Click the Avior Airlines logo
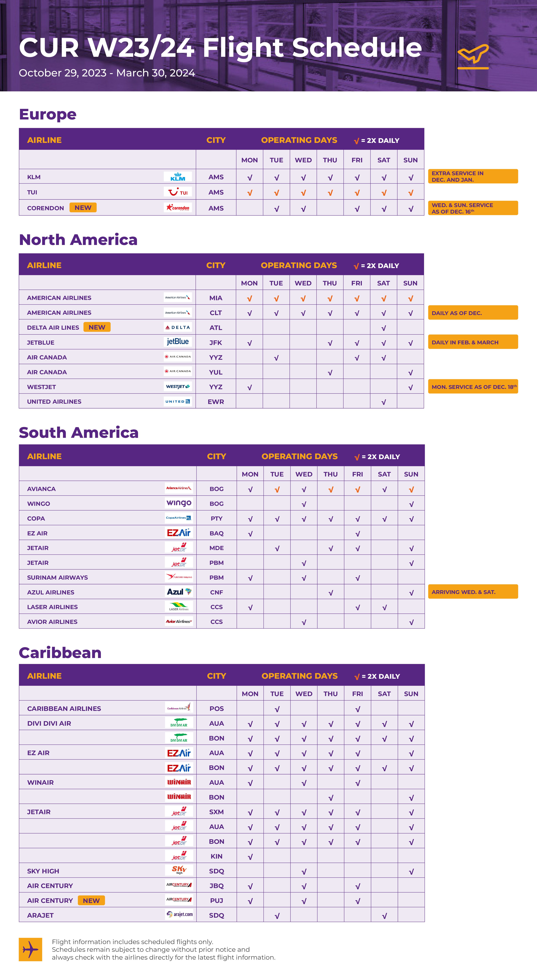This screenshot has height=980, width=537. (179, 621)
